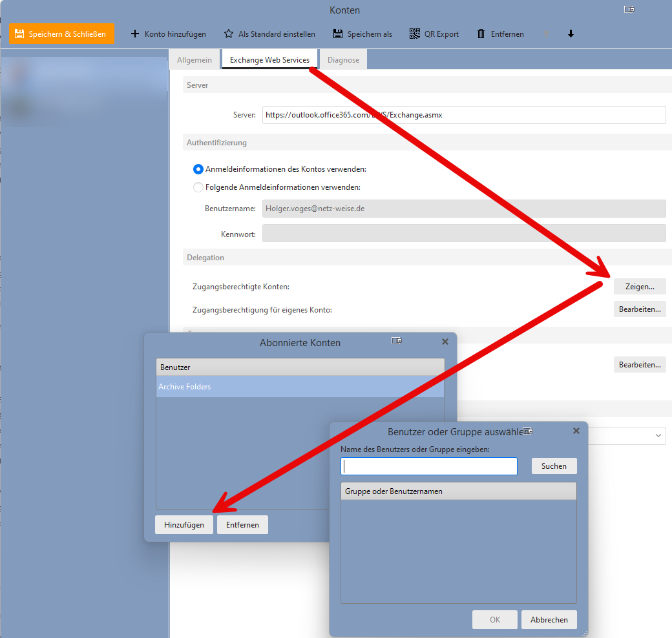Close the Abonnierte Konten dialog

pyautogui.click(x=445, y=342)
